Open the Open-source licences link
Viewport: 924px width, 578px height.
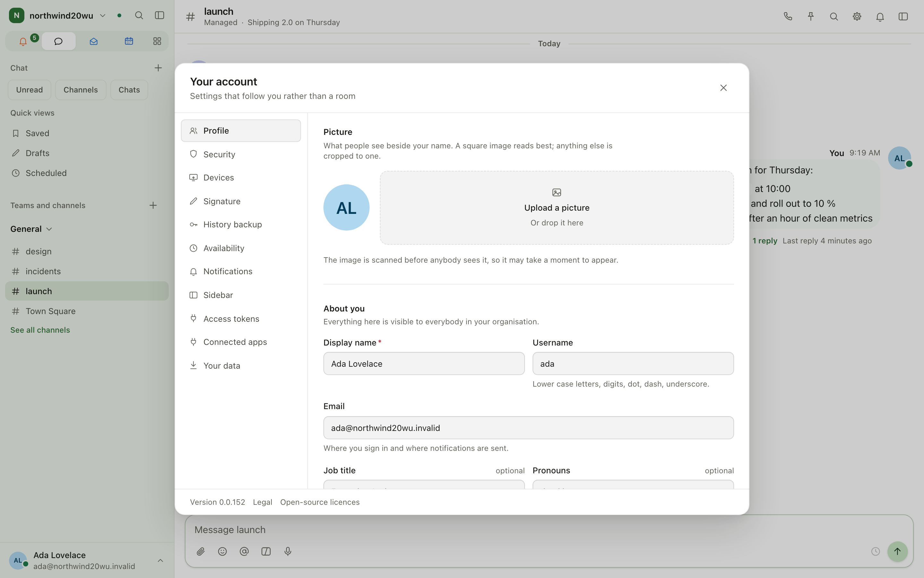[320, 502]
